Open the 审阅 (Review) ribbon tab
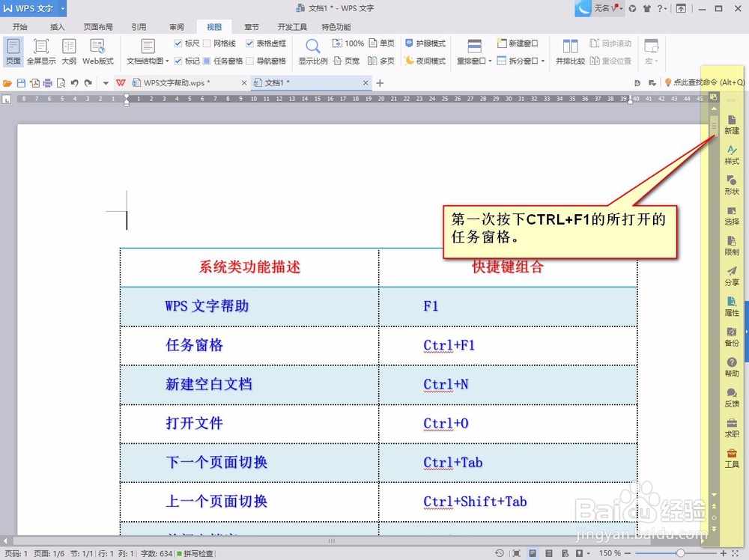The image size is (749, 560). [x=177, y=27]
